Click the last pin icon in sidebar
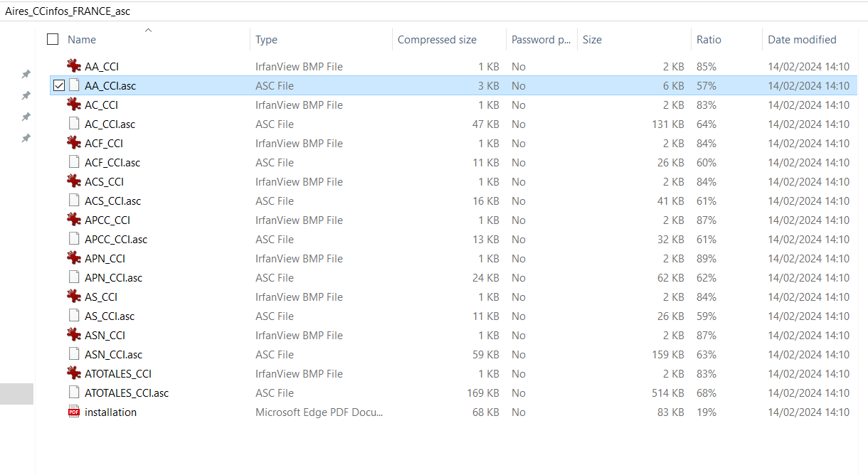 [x=26, y=138]
